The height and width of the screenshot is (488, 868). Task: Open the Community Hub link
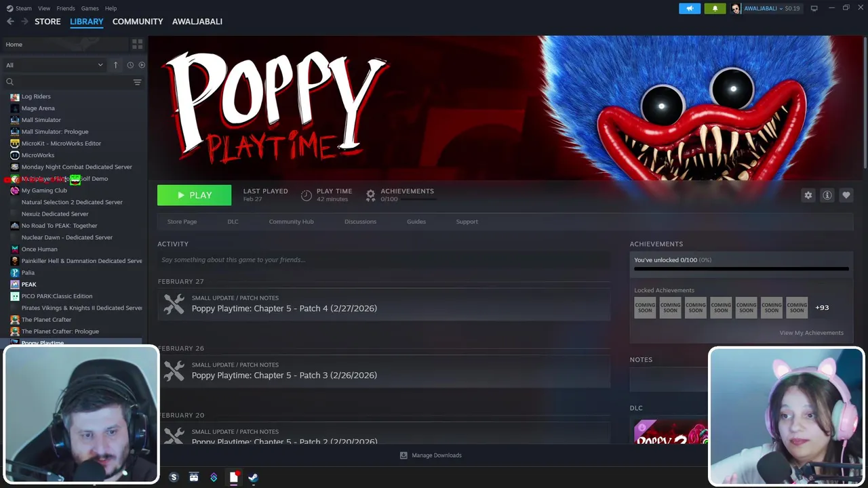pos(291,222)
